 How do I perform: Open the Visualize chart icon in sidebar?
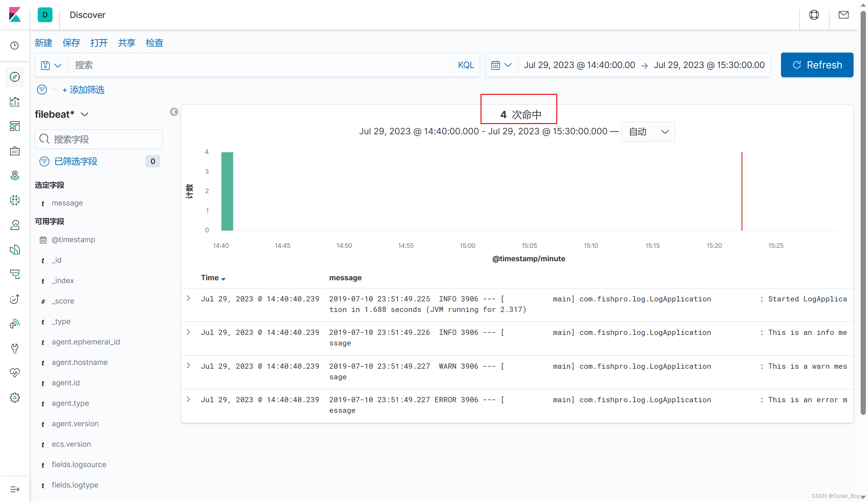(15, 102)
